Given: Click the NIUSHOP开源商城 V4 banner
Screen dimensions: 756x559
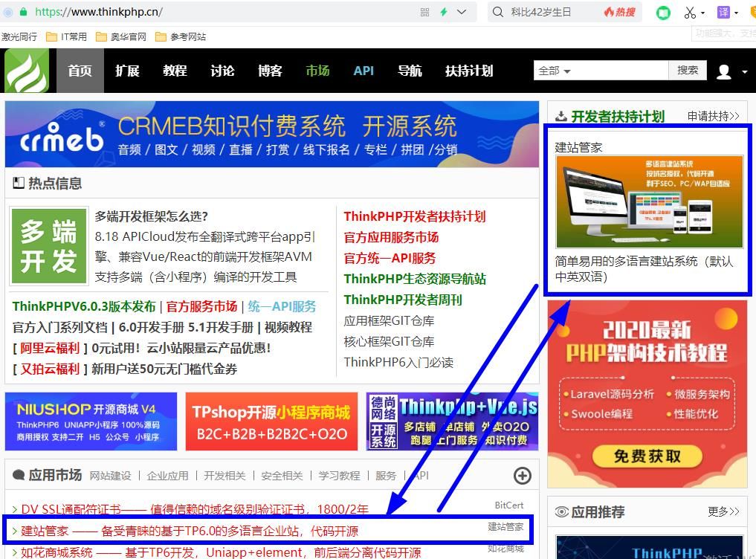Looking at the screenshot, I should [x=91, y=421].
